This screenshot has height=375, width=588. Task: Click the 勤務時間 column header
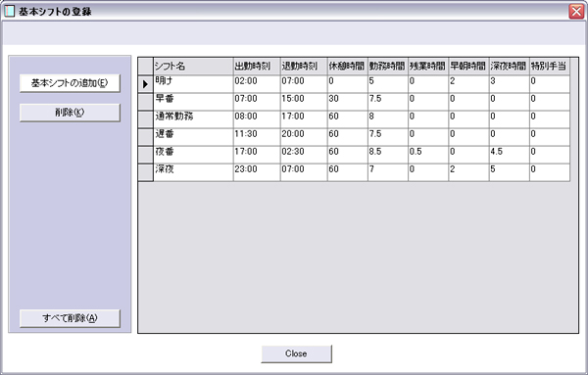tap(388, 67)
